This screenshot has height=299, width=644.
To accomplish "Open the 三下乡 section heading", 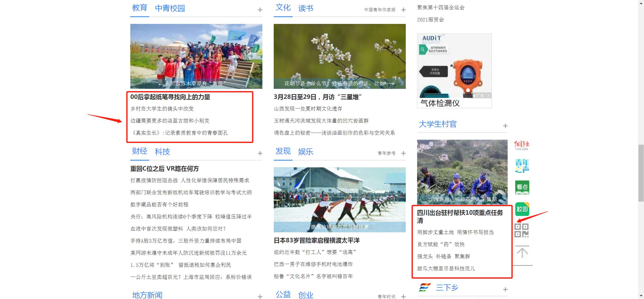I will tap(447, 287).
